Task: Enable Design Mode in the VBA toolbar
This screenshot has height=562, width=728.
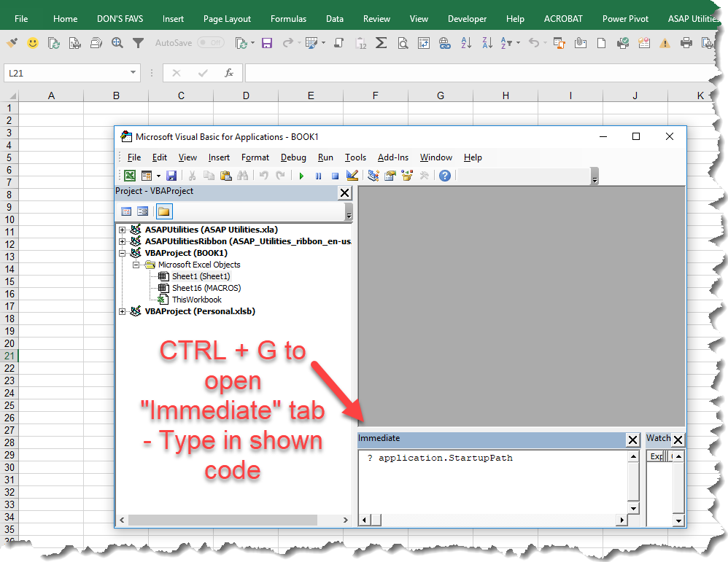Action: 352,175
